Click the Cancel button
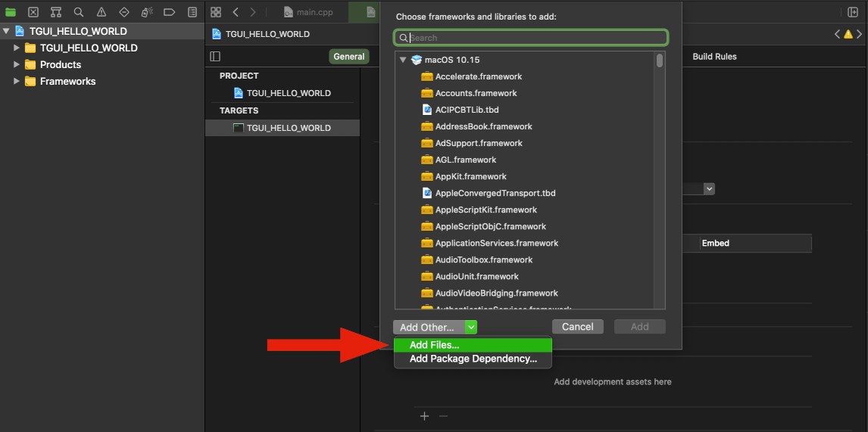Viewport: 868px width, 432px height. point(577,326)
